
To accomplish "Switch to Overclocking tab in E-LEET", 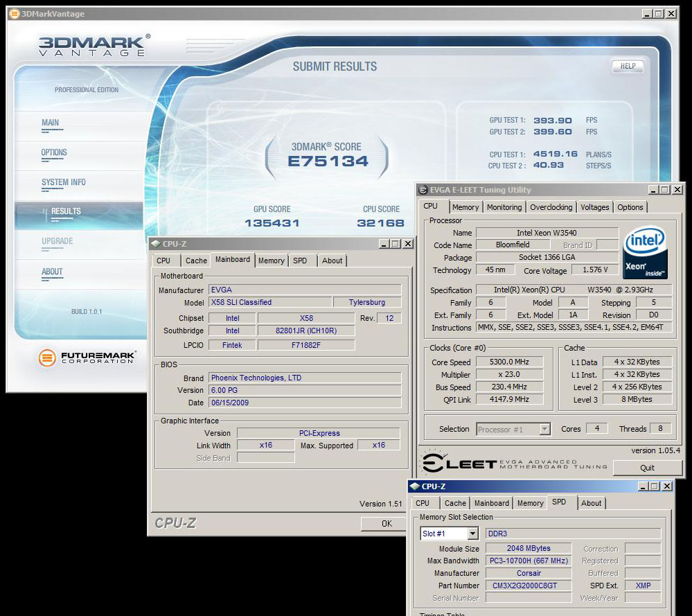I will [x=551, y=207].
